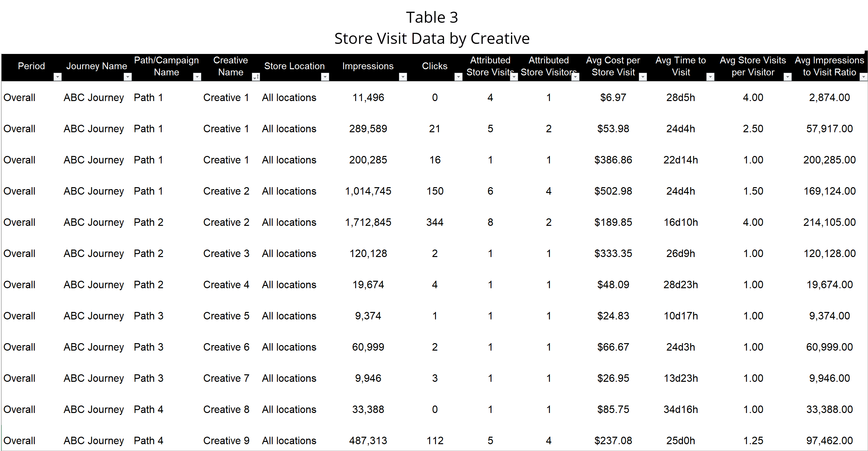
Task: Select the 214,105.00 ratio cell
Action: 829,222
